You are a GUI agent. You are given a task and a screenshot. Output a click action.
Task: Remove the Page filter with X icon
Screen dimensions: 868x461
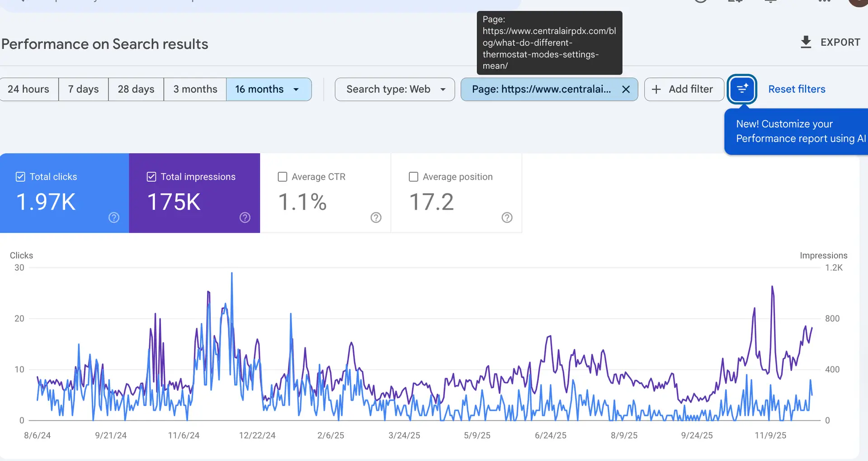coord(626,89)
